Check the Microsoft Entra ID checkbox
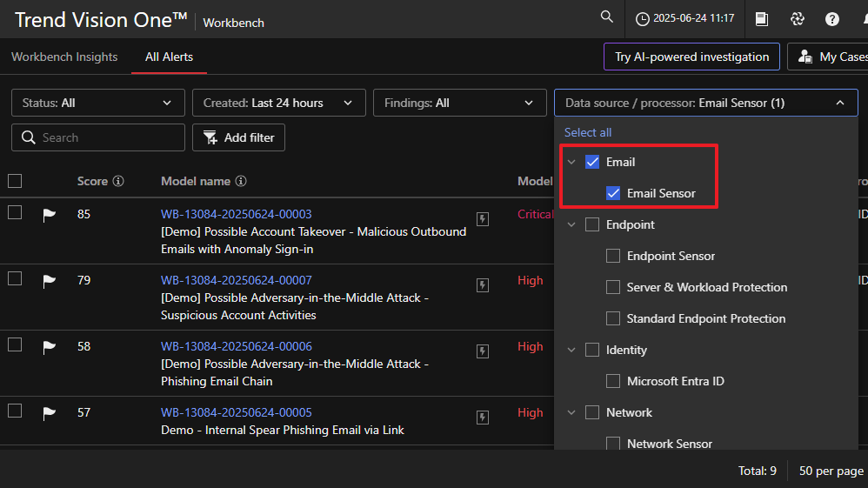 613,381
